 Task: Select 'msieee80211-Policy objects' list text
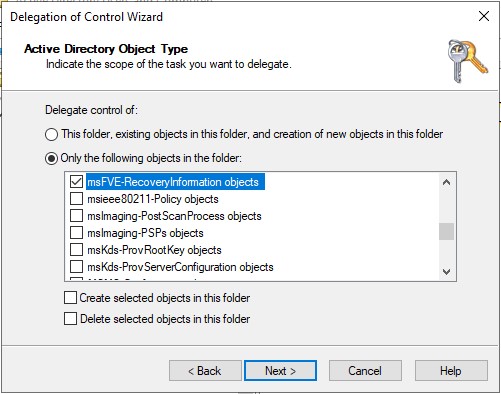click(x=153, y=199)
